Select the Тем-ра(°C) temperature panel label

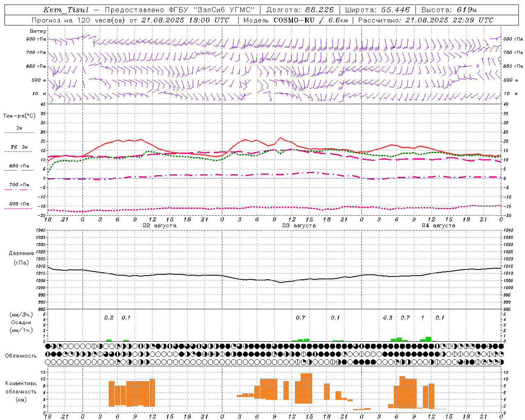pyautogui.click(x=19, y=116)
